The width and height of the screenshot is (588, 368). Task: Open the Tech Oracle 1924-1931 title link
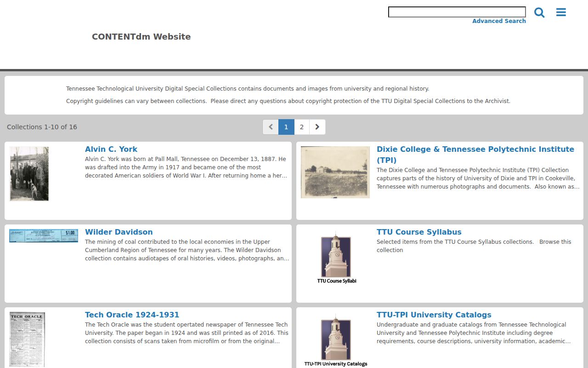(132, 315)
